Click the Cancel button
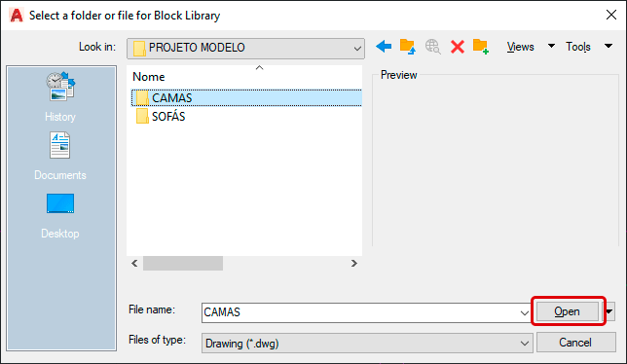Screen dimensions: 627x364 click(x=575, y=343)
